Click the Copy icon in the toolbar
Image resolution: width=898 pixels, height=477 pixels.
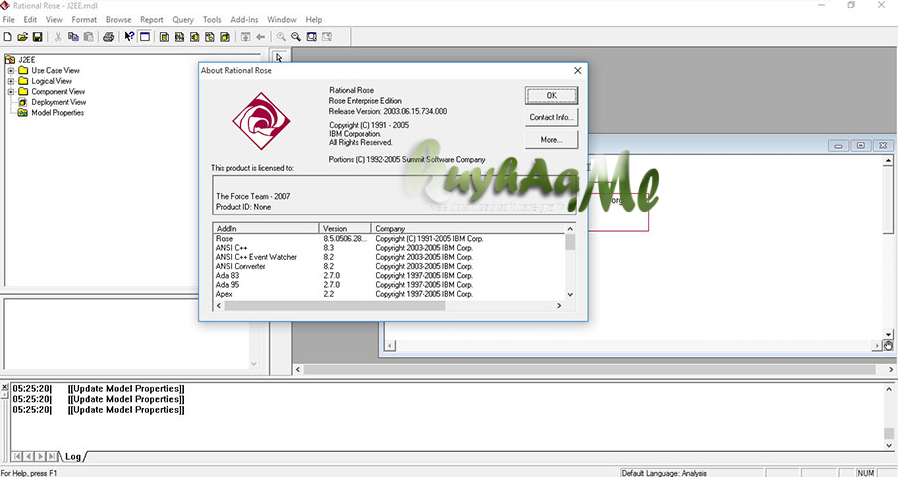[73, 37]
